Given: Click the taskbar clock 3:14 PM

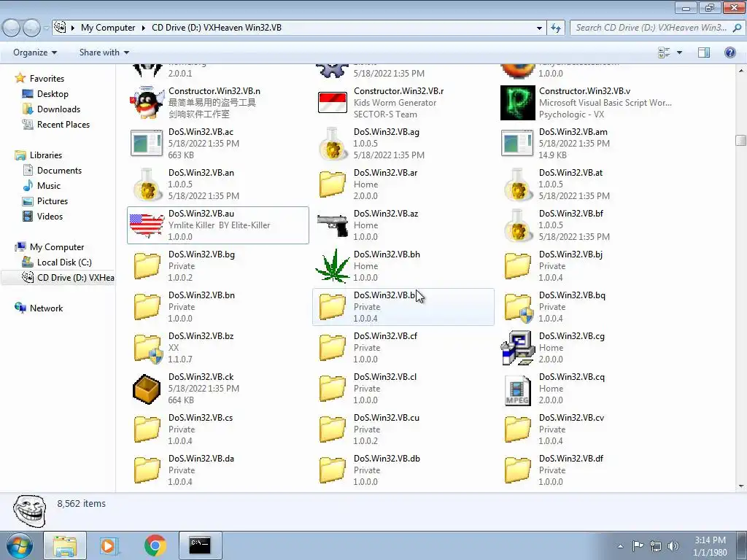Looking at the screenshot, I should (x=710, y=540).
